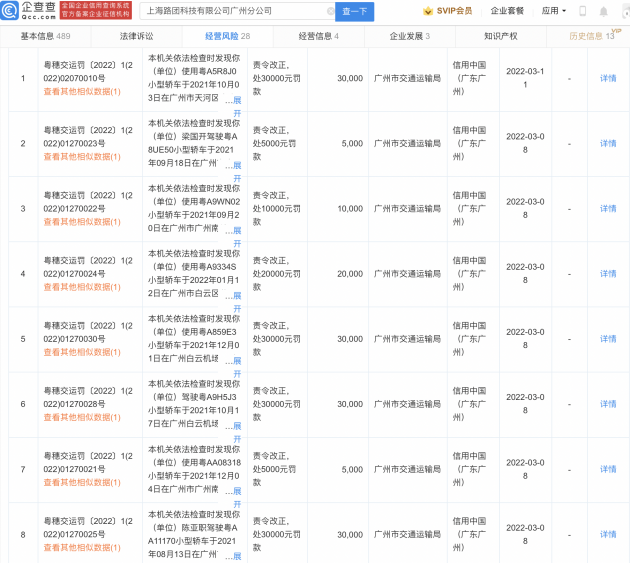Open 详情 for penalty 01270021号
The image size is (630, 563).
click(608, 469)
